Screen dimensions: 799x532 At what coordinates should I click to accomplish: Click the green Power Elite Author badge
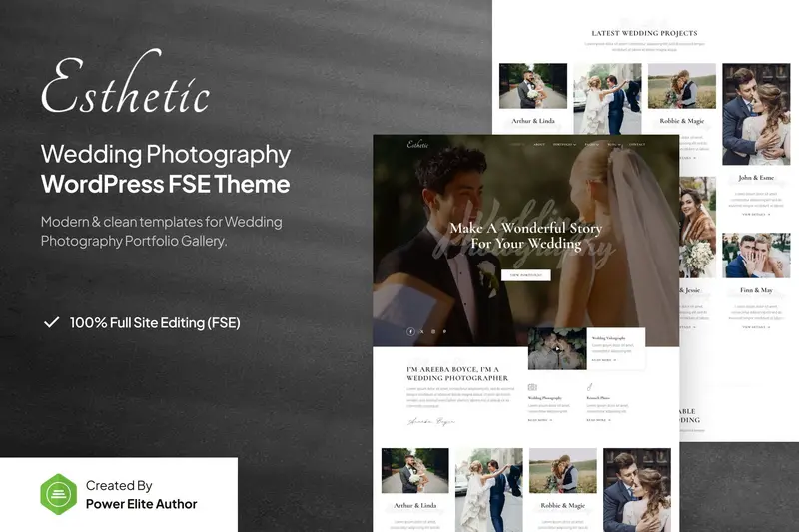(x=58, y=494)
